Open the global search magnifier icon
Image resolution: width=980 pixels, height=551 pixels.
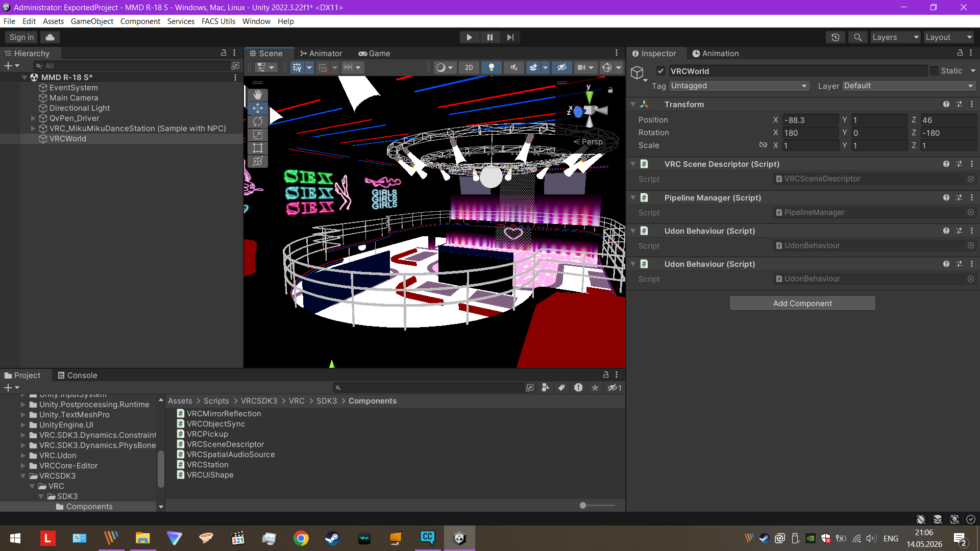pos(858,37)
